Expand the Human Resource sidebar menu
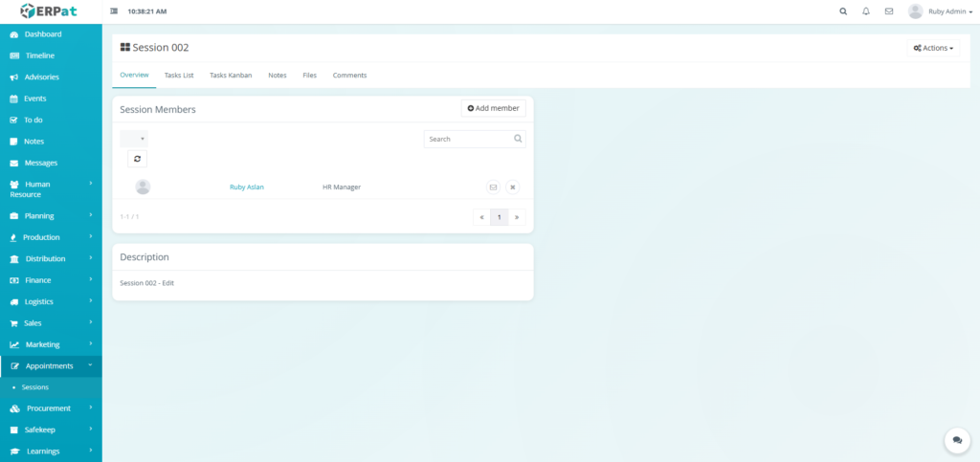 tap(51, 188)
